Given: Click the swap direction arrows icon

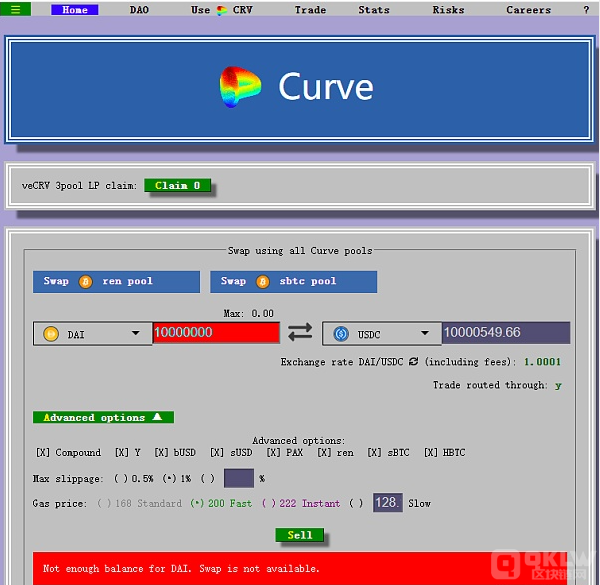Looking at the screenshot, I should point(300,332).
